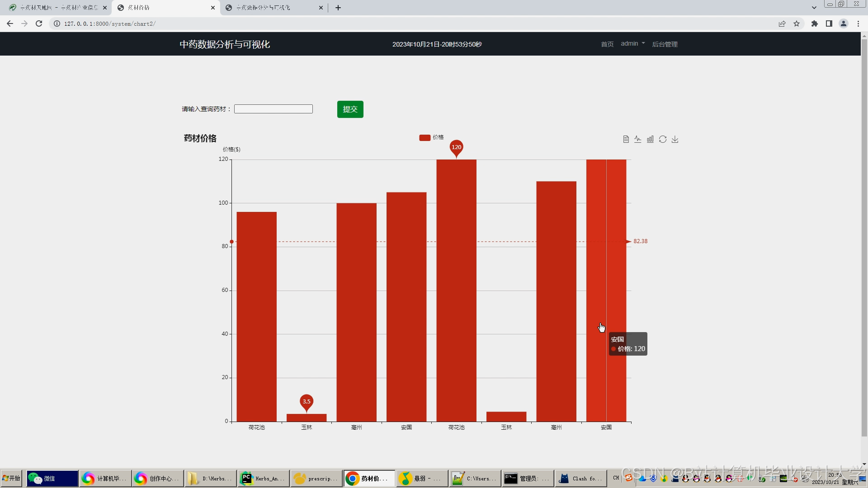
Task: Switch to the first browser tab
Action: tap(57, 8)
